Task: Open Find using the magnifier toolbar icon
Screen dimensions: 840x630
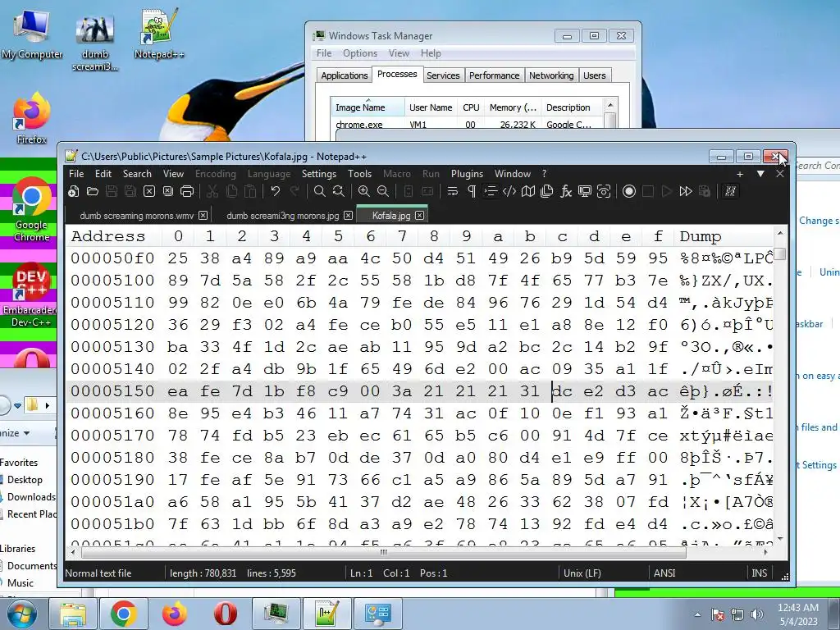Action: tap(320, 191)
